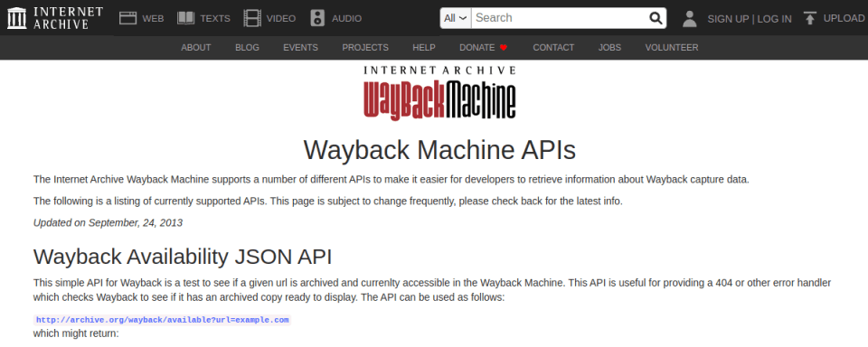Image resolution: width=868 pixels, height=347 pixels.
Task: Click the Wayback Machine logo
Action: pyautogui.click(x=439, y=93)
